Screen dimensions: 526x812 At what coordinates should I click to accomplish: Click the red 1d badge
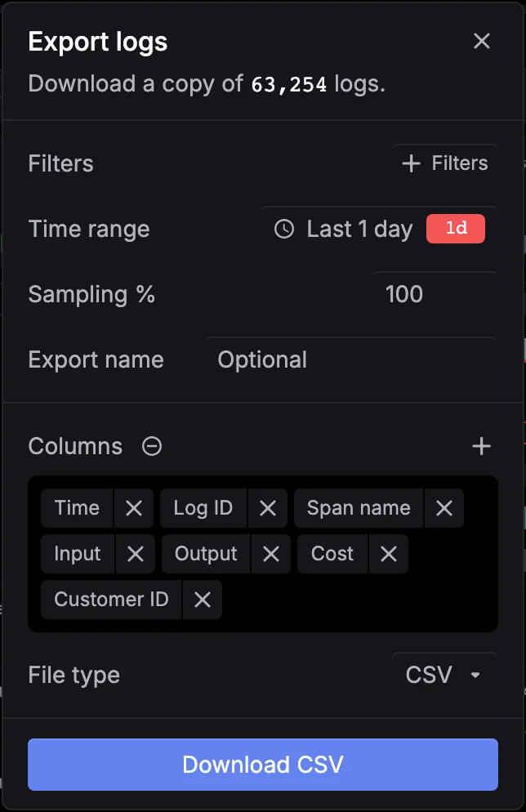(x=456, y=229)
